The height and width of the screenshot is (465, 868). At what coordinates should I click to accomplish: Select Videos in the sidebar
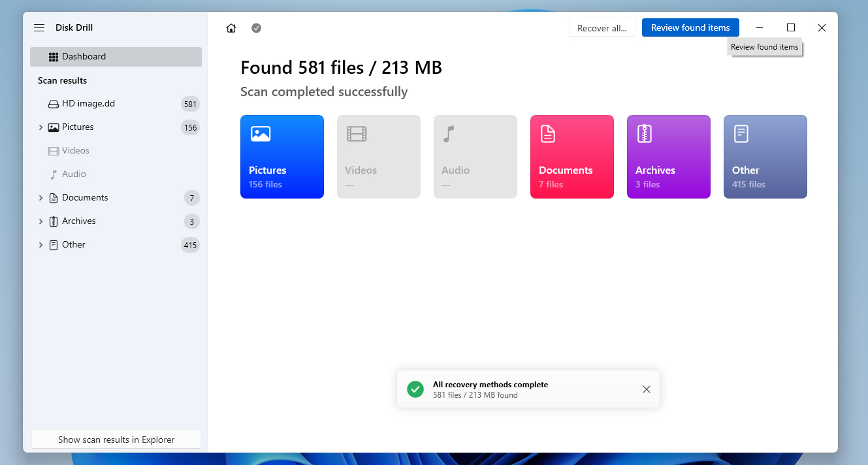click(x=116, y=151)
